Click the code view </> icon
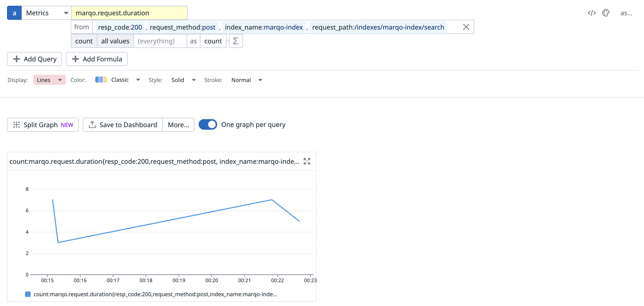Screen dimensions: 644x306 (x=592, y=13)
